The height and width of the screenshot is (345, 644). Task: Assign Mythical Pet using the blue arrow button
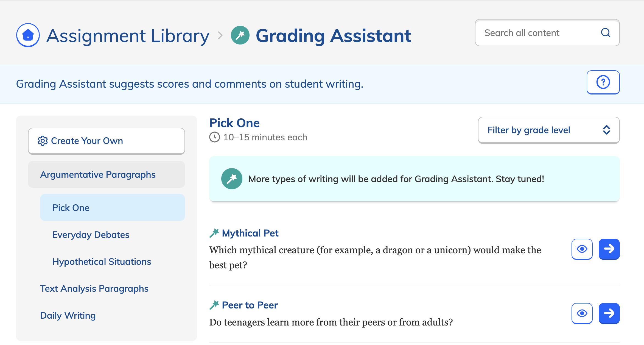coord(609,249)
